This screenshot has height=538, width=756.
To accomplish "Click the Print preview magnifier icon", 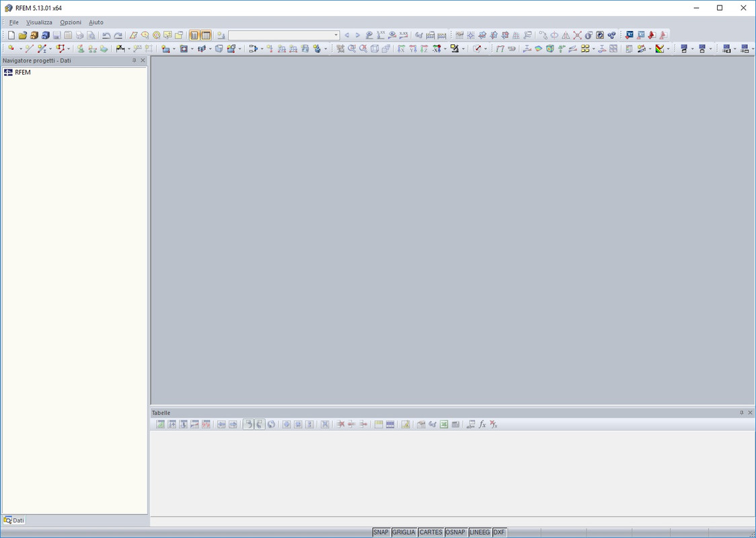I will point(91,35).
